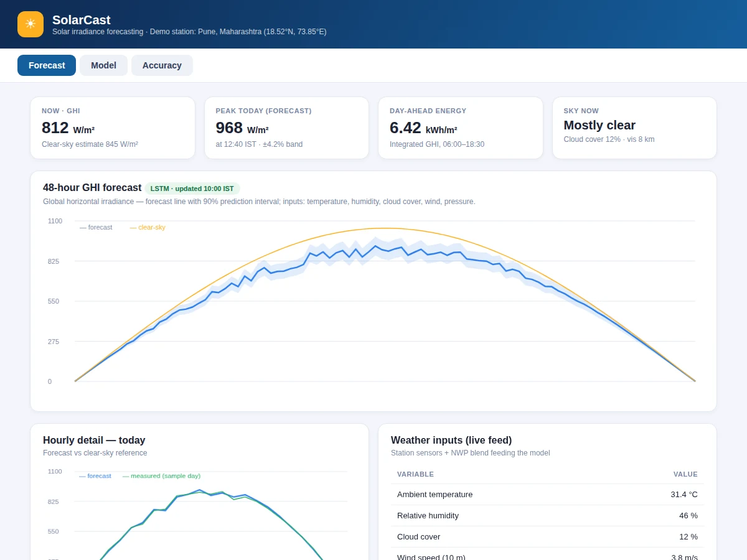Click Clear-sky estimate 845 W/m² text
Image resolution: width=747 pixels, height=560 pixels.
tap(90, 144)
